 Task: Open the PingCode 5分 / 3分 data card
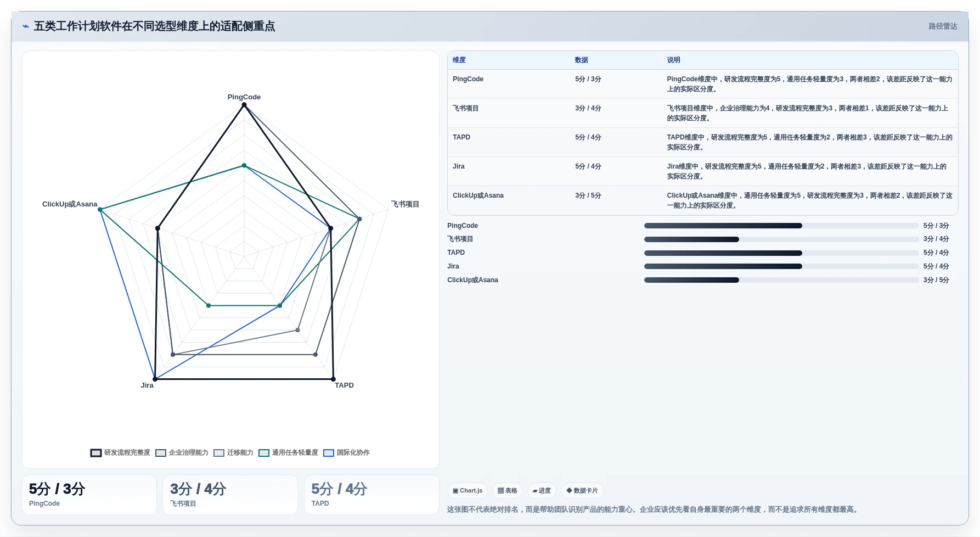[x=89, y=495]
